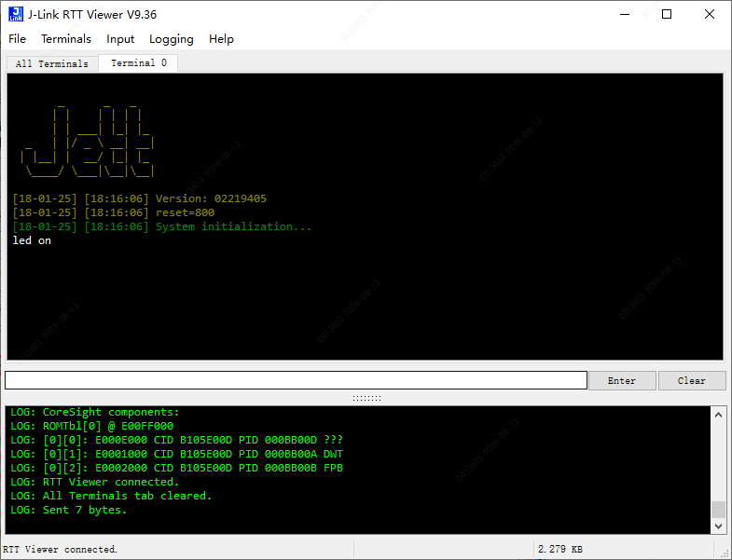The image size is (732, 560).
Task: Open the Terminals menu
Action: tap(66, 39)
